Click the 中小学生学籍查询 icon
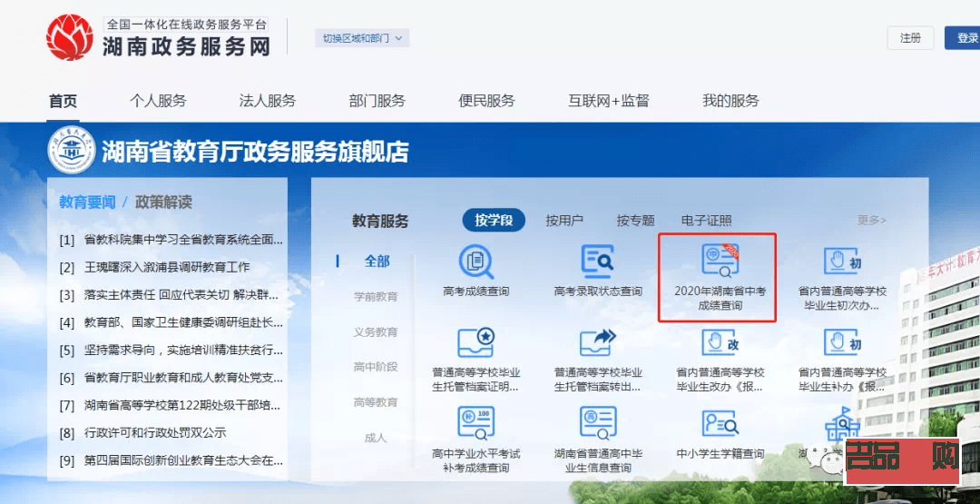 [720, 424]
